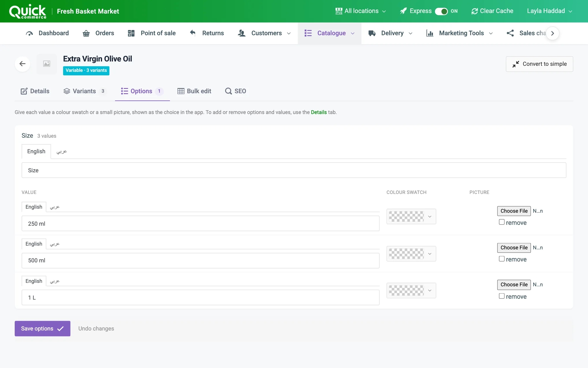Switch the 1 L value to Arabic tab
Viewport: 588px width, 368px height.
point(55,281)
